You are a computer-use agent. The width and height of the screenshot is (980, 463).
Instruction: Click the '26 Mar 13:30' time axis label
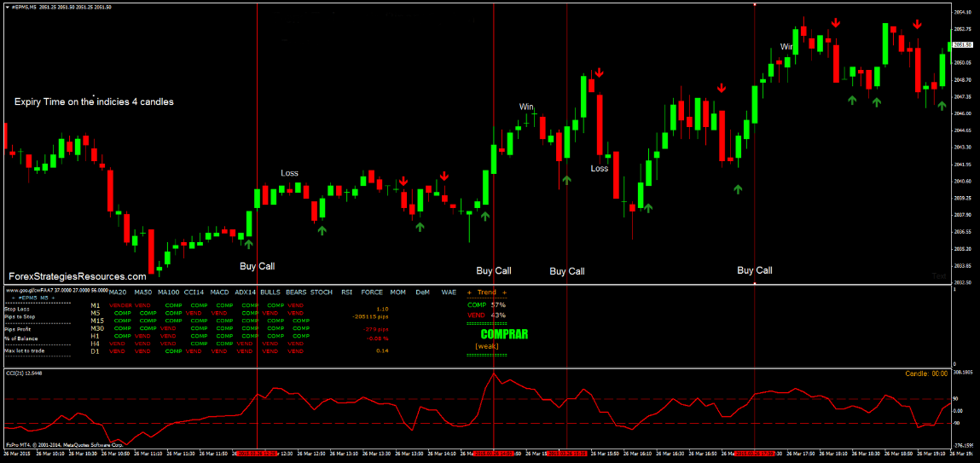(x=375, y=453)
